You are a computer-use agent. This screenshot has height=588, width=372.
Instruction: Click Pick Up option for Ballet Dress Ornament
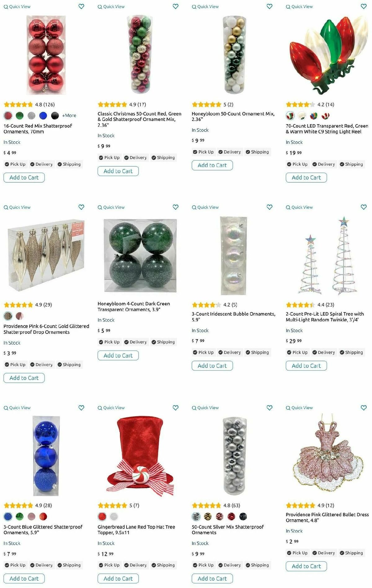297,553
